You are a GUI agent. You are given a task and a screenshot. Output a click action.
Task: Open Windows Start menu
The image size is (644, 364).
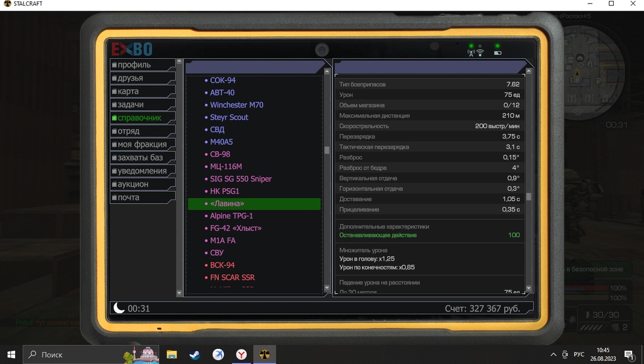pyautogui.click(x=11, y=354)
